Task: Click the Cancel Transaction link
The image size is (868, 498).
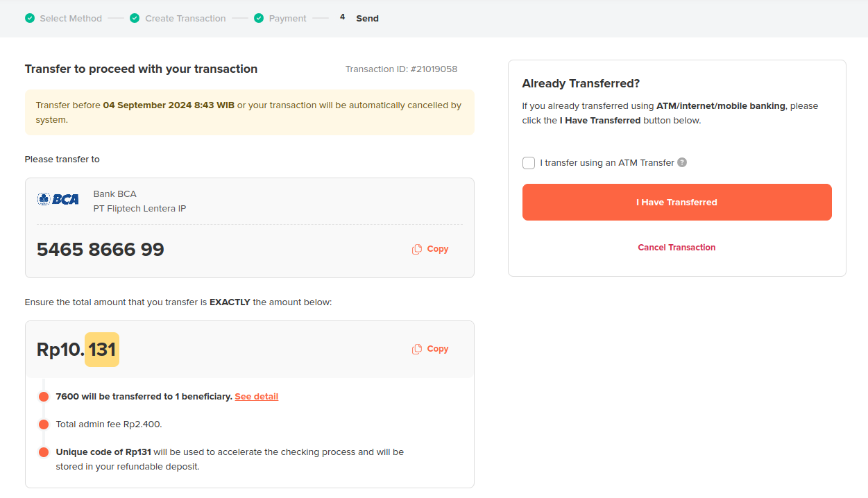Action: click(676, 247)
